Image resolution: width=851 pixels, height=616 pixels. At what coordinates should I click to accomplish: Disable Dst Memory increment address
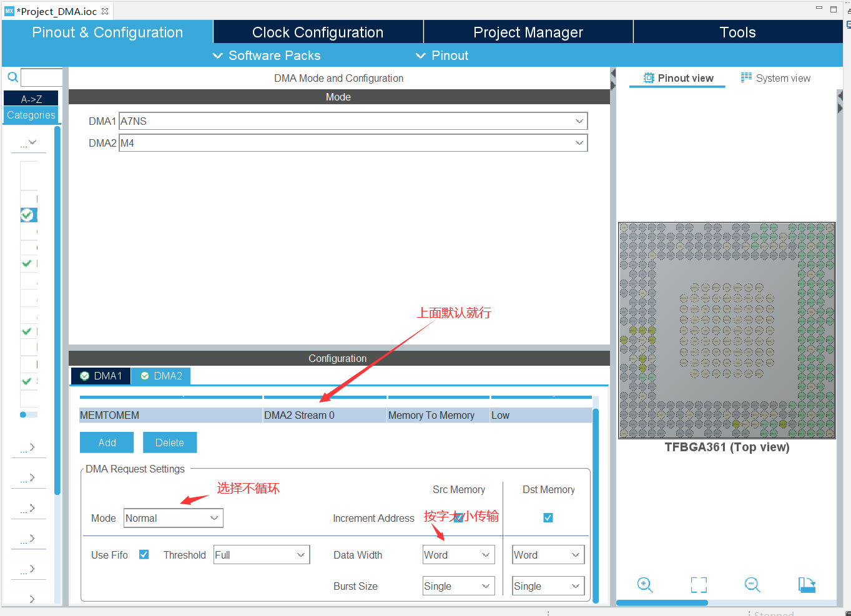click(548, 517)
